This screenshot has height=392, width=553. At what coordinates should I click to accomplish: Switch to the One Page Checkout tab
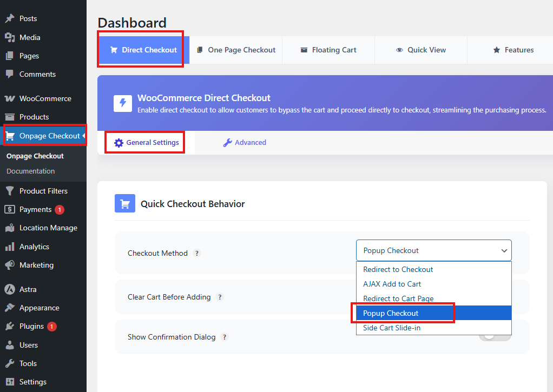[x=236, y=50]
